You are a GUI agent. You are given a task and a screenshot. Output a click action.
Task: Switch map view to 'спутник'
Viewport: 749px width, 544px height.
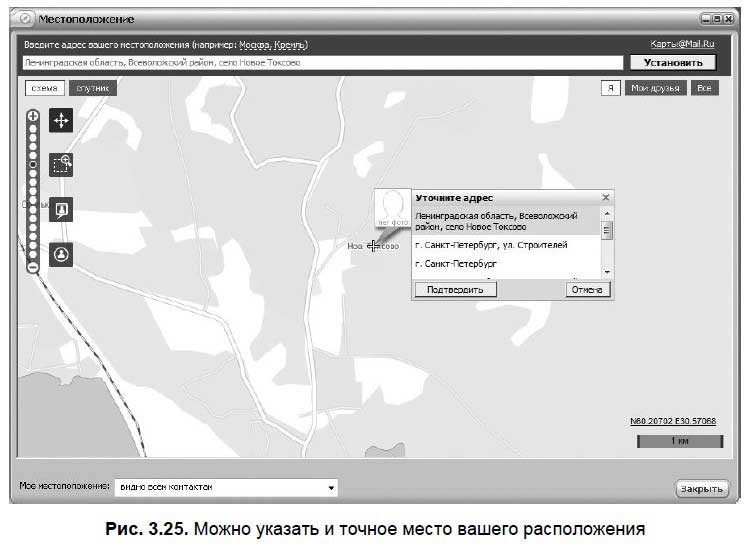[93, 88]
